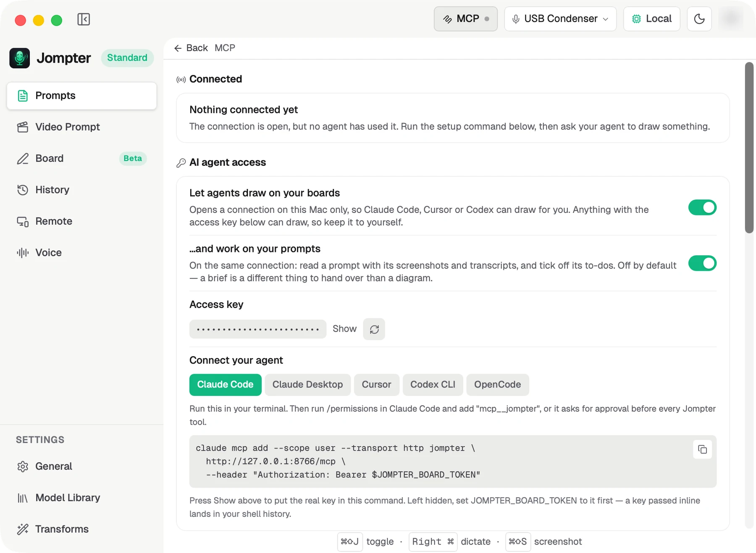
Task: Click the "Connect your agent" heading
Action: coord(236,361)
